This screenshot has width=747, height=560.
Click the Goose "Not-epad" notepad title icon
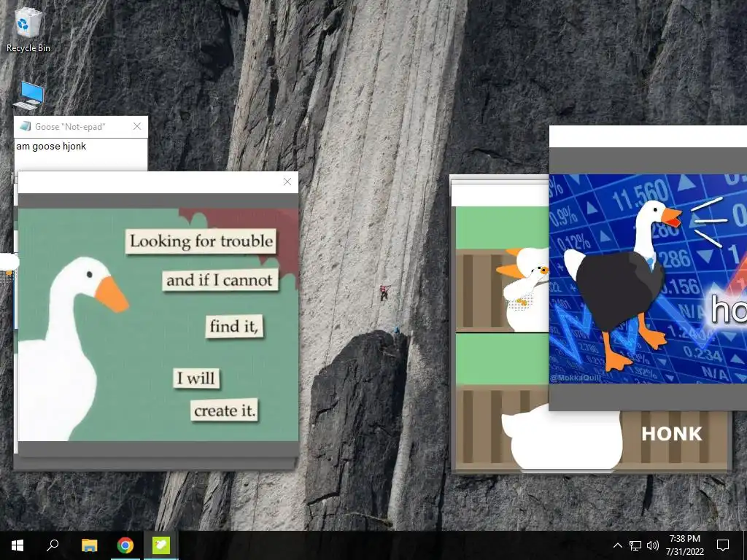25,126
